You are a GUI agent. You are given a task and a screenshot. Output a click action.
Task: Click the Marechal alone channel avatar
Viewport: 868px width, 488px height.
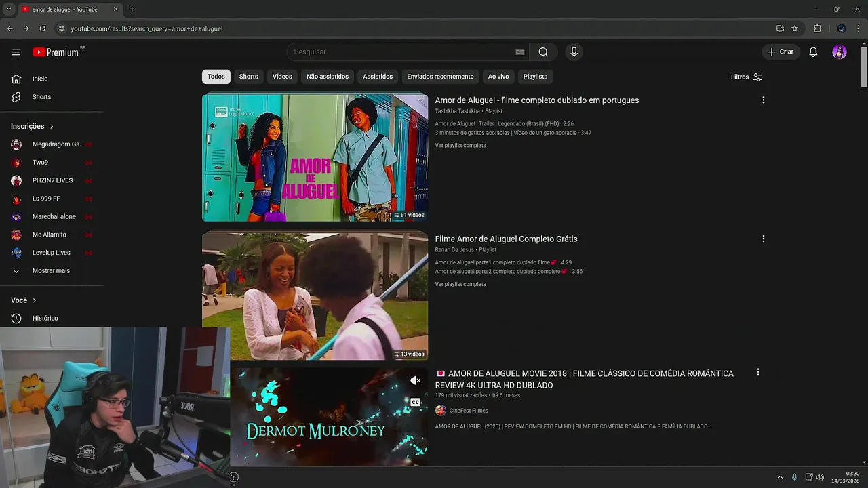click(x=16, y=217)
